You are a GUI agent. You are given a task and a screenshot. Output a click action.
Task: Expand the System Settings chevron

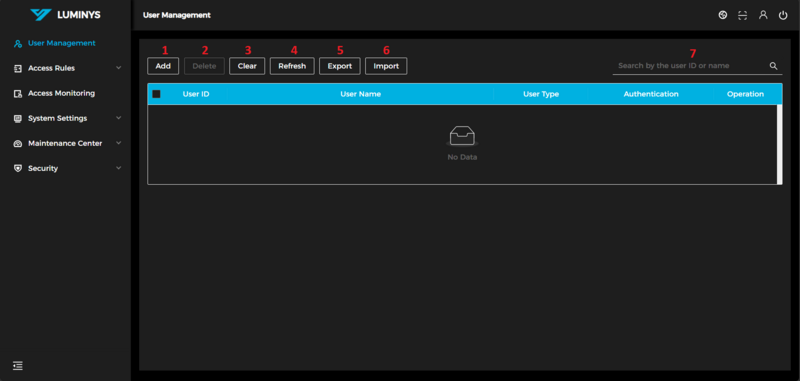click(118, 118)
